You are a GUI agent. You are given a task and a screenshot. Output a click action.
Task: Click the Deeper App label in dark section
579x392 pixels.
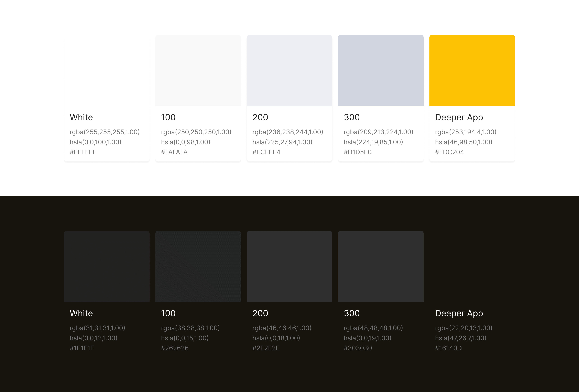[459, 313]
